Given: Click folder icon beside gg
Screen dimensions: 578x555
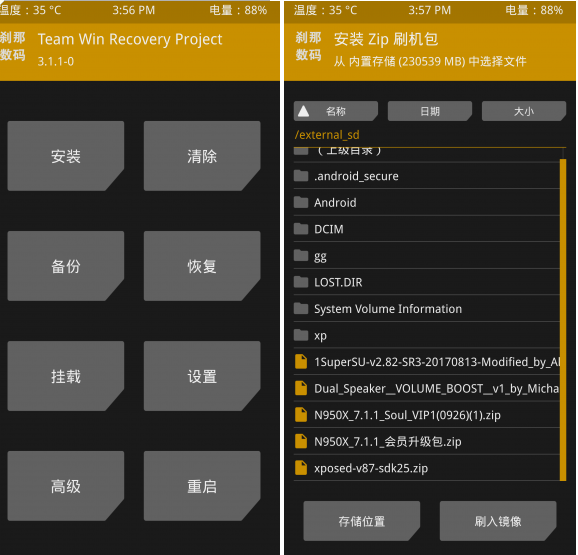Looking at the screenshot, I should click(x=301, y=255).
